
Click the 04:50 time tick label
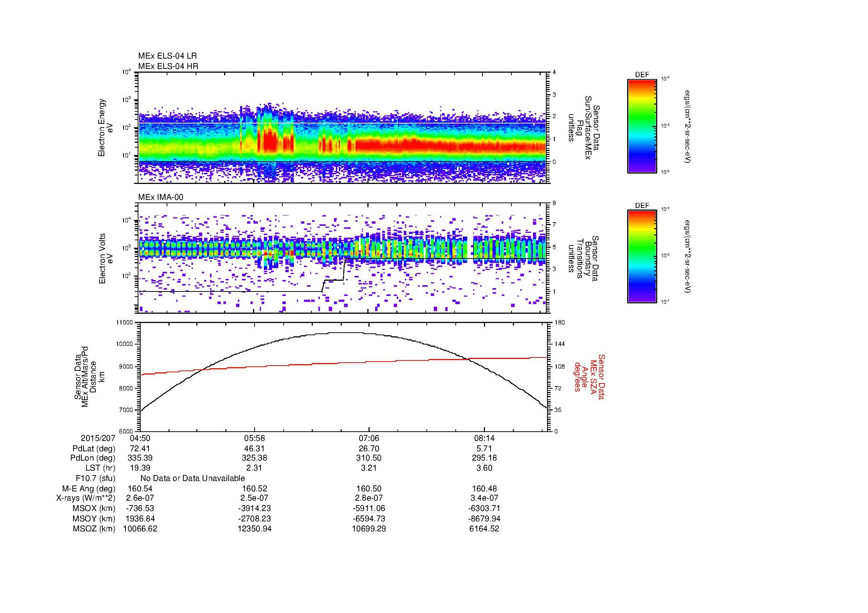[x=140, y=438]
